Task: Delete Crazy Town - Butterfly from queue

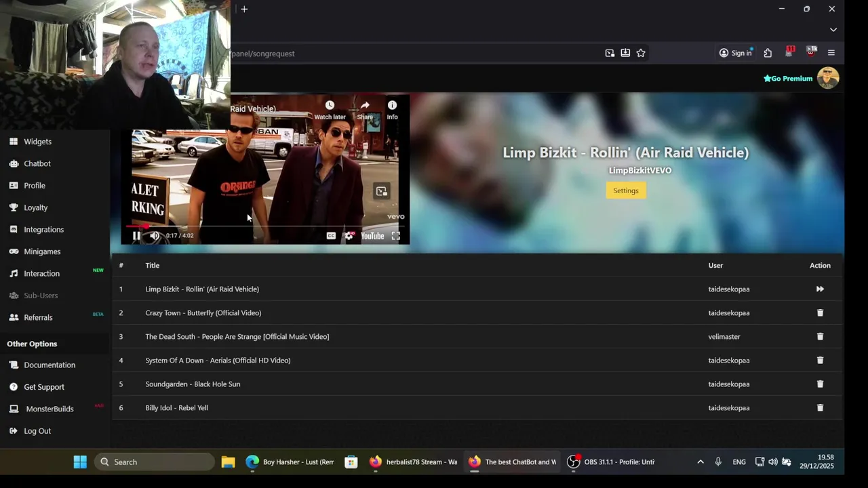Action: point(820,312)
